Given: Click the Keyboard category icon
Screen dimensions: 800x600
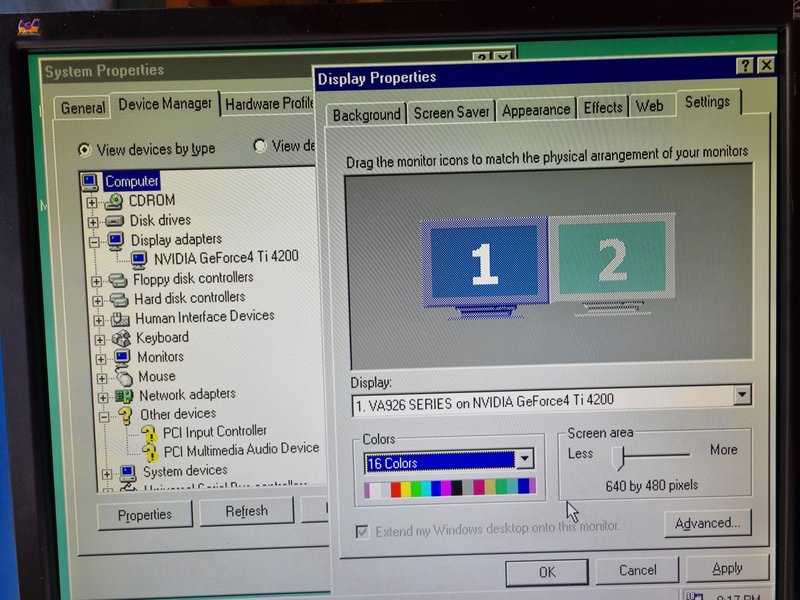Looking at the screenshot, I should [121, 338].
